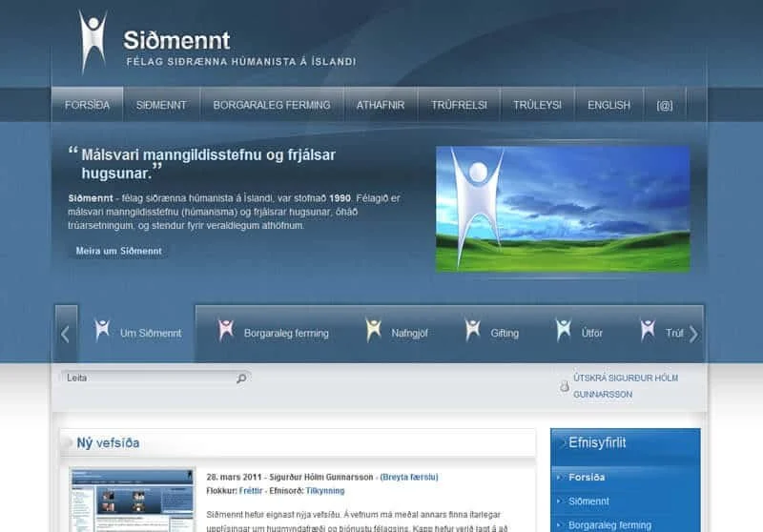Open the Trúleysi navigation item
Image resolution: width=763 pixels, height=532 pixels.
[537, 105]
